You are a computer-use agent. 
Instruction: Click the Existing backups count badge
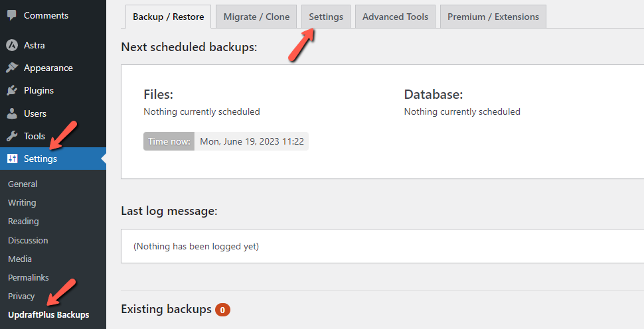coord(222,310)
